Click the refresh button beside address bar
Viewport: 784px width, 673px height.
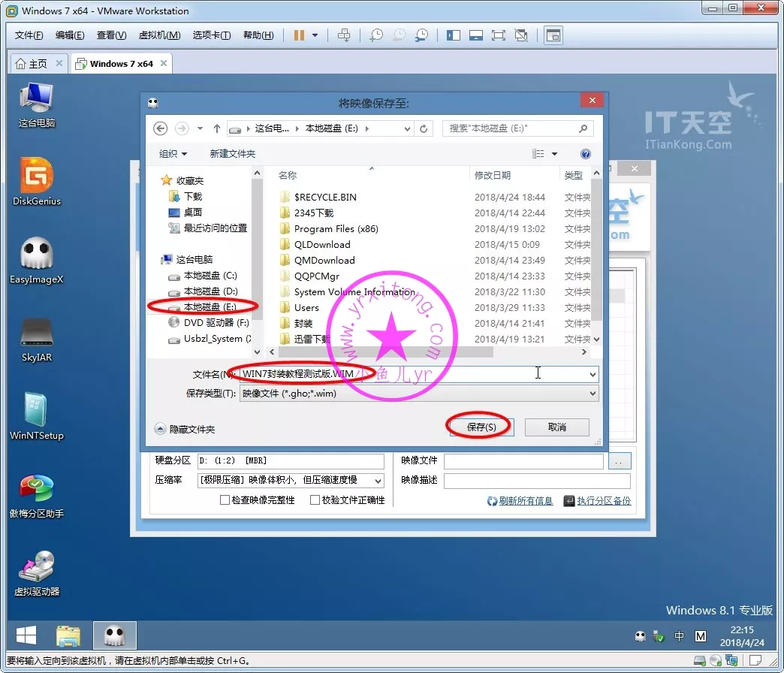point(424,128)
